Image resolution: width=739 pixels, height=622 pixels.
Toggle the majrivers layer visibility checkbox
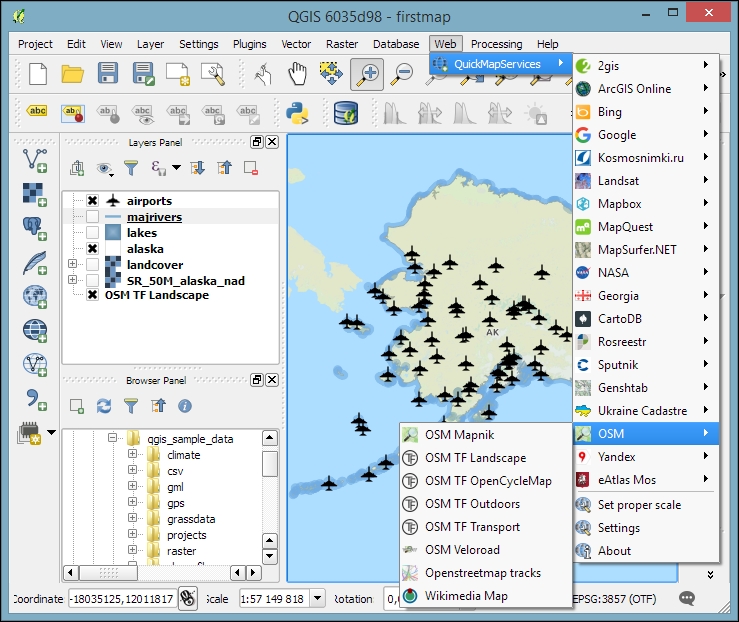point(92,217)
